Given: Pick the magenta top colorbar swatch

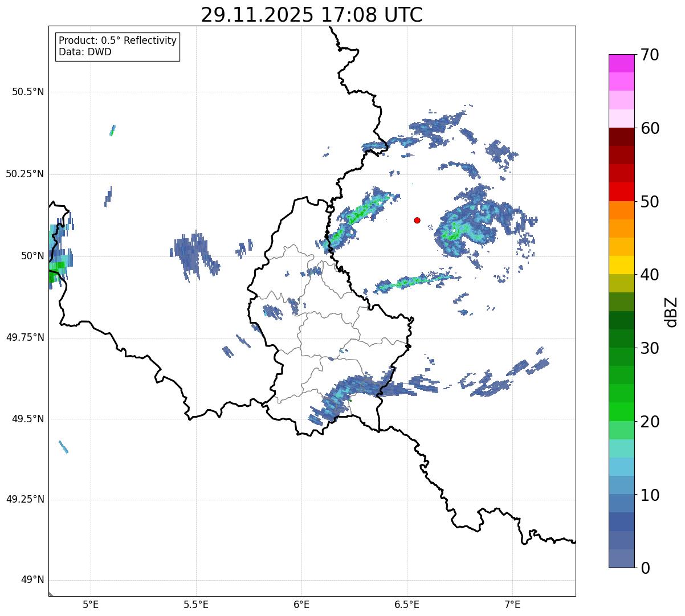Looking at the screenshot, I should (x=621, y=63).
